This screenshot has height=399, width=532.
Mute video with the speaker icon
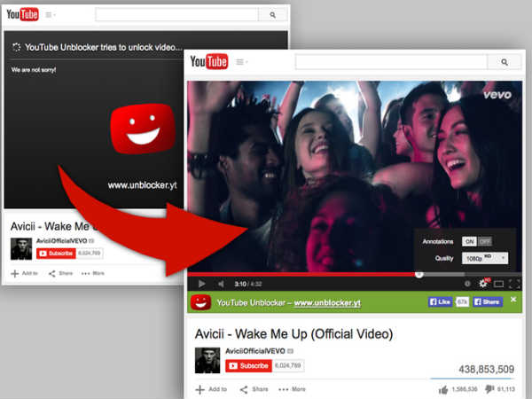(x=221, y=284)
